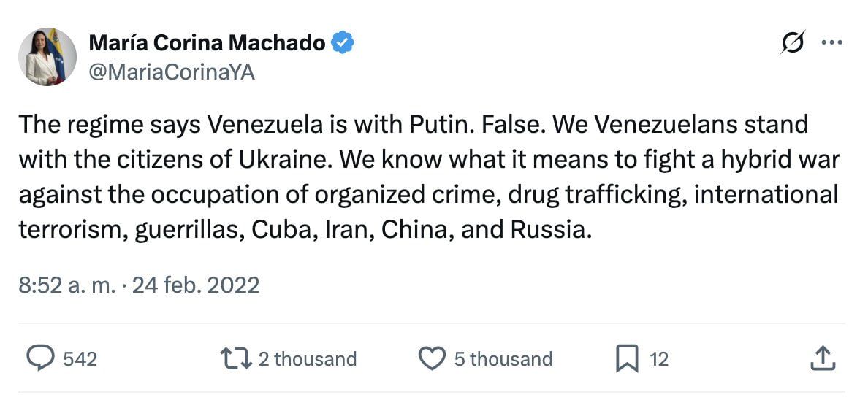Click the 12 bookmarks count

click(658, 359)
